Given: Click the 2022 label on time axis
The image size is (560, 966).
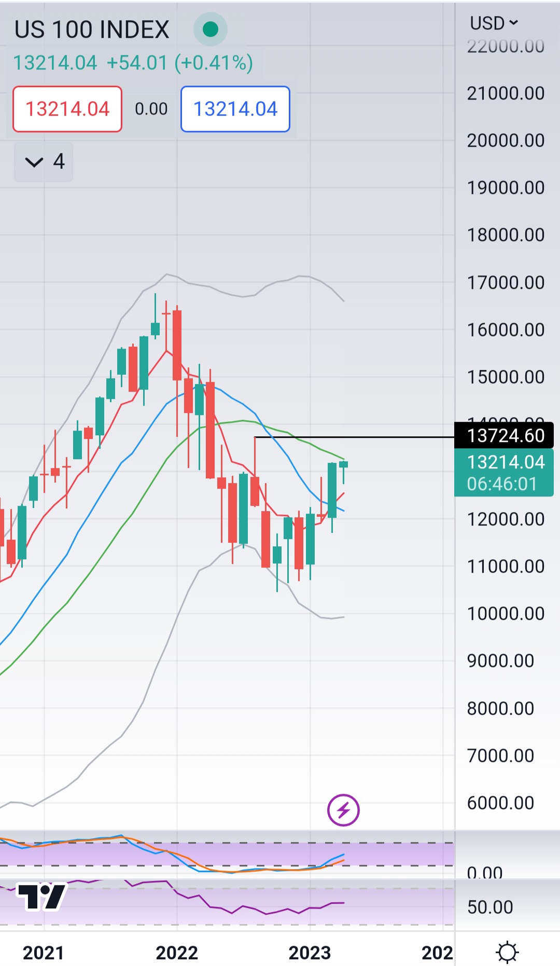Looking at the screenshot, I should [x=177, y=953].
